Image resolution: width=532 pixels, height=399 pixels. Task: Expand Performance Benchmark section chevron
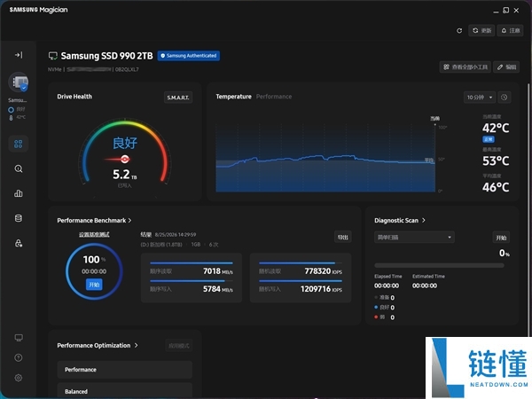pos(129,221)
